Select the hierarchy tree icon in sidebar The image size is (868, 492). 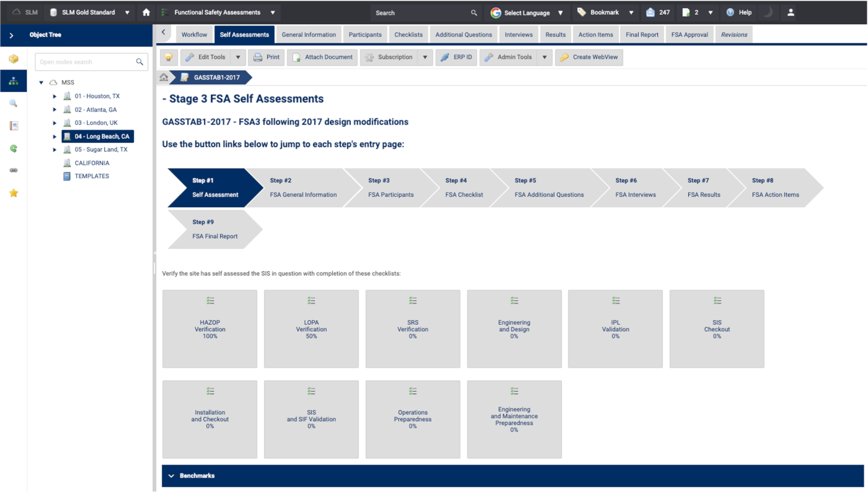14,81
